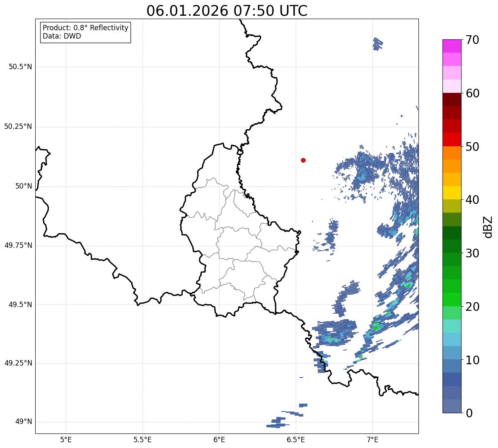Click the red station marker dot
The image size is (498, 448).
pos(303,160)
